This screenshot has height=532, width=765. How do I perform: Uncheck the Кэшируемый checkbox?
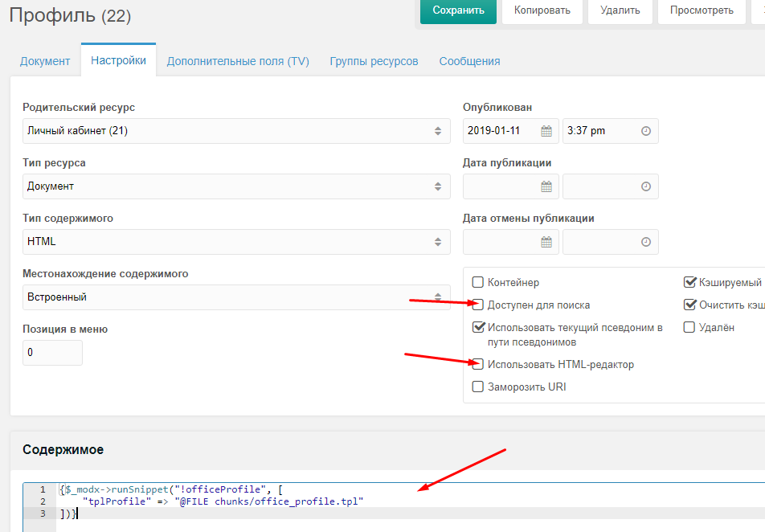tap(689, 282)
